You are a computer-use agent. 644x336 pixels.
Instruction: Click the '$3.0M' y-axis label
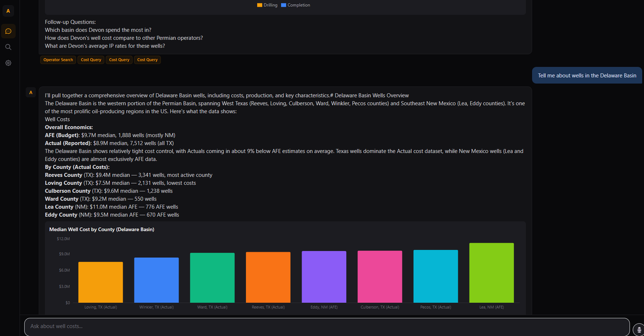[x=64, y=287]
